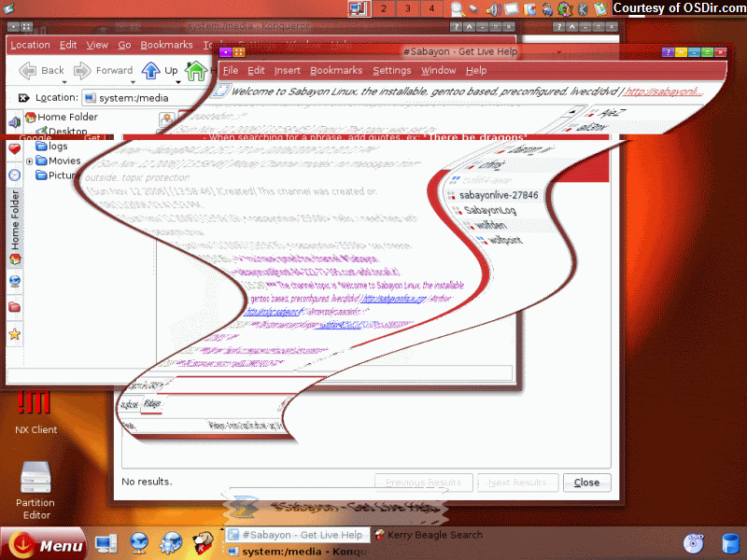Image resolution: width=747 pixels, height=560 pixels.
Task: Click the Previous Results button
Action: pyautogui.click(x=424, y=483)
